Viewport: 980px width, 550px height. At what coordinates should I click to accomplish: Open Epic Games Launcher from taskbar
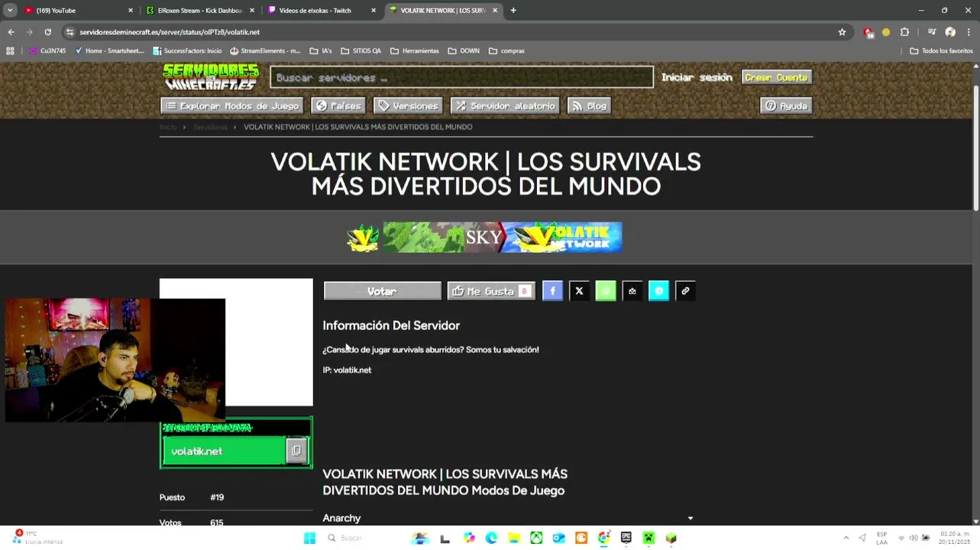pos(626,538)
